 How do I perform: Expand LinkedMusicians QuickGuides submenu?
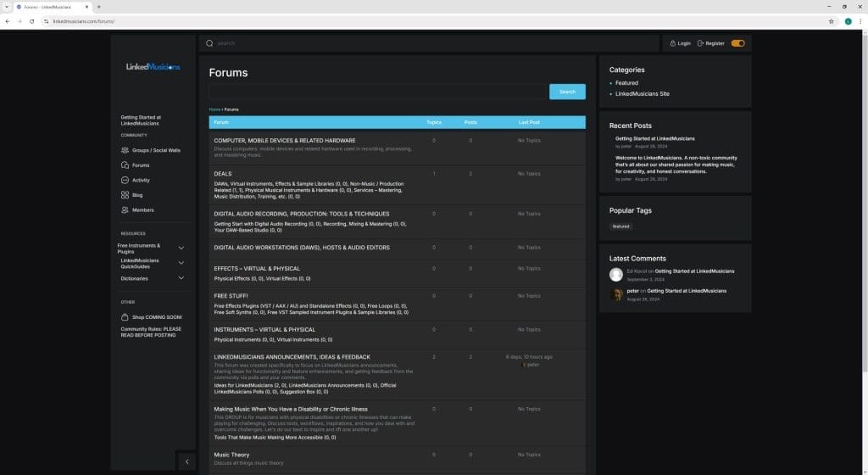pyautogui.click(x=181, y=263)
